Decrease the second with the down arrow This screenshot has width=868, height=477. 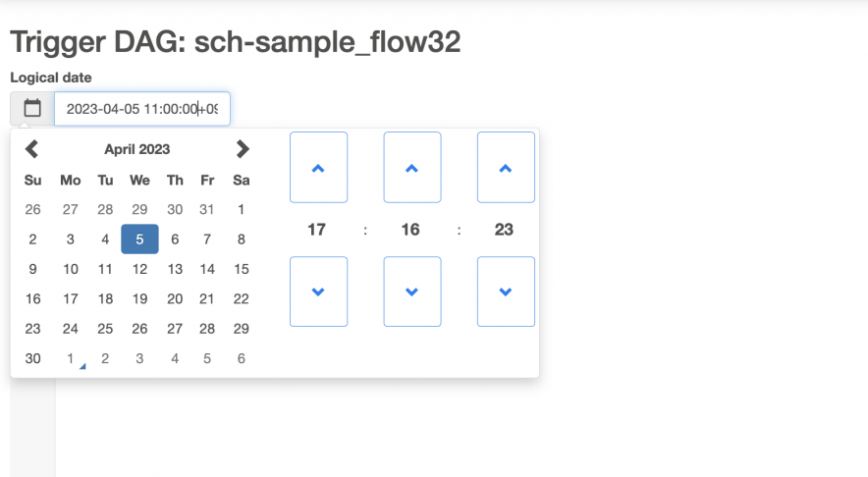506,291
